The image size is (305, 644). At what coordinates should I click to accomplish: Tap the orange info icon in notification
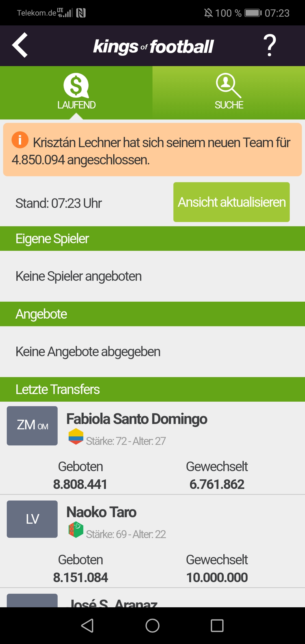20,140
